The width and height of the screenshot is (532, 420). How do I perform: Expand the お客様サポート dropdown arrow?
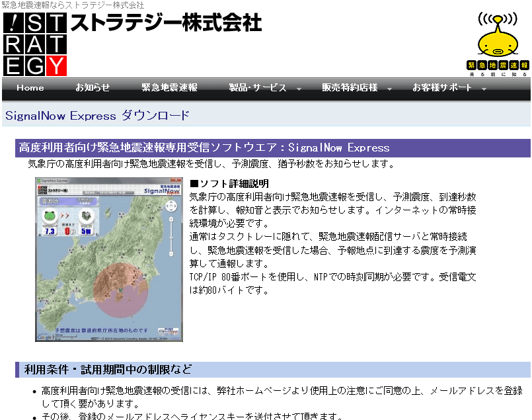[x=484, y=89]
